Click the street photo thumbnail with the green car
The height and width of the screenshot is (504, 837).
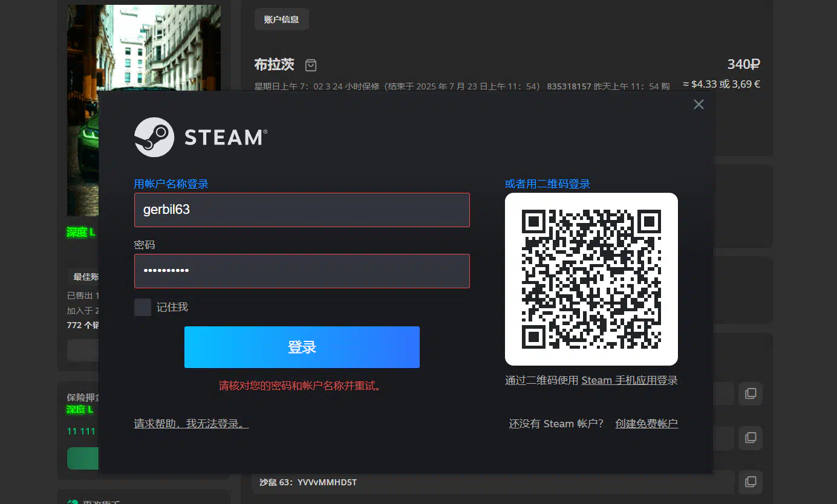[x=143, y=48]
